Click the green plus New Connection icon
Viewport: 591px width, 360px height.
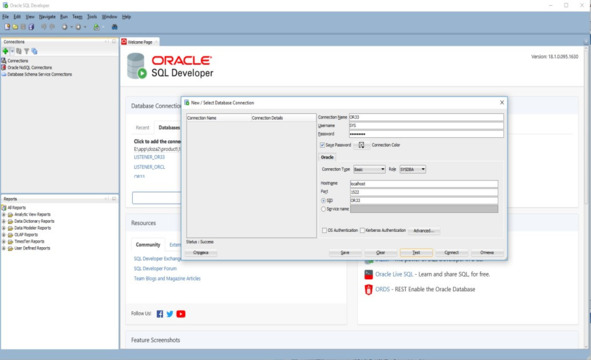coord(5,51)
